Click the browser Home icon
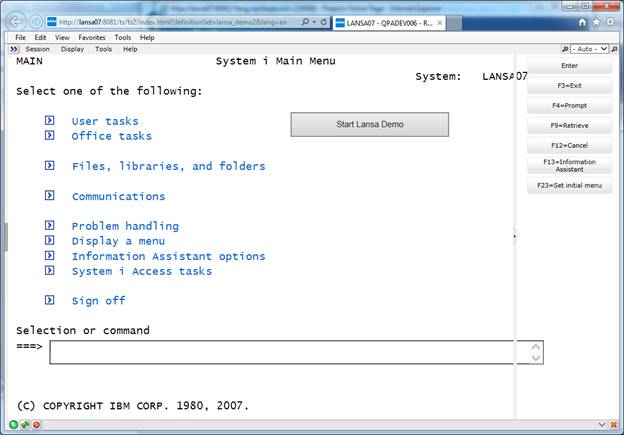 583,21
